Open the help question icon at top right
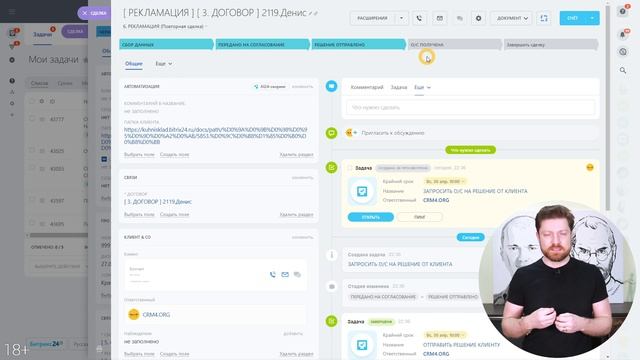 [623, 11]
